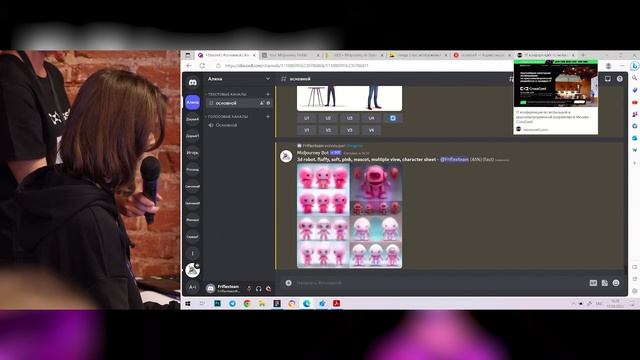Create a channel in text channels category
Image resolution: width=640 pixels, height=360 pixels.
coord(268,94)
